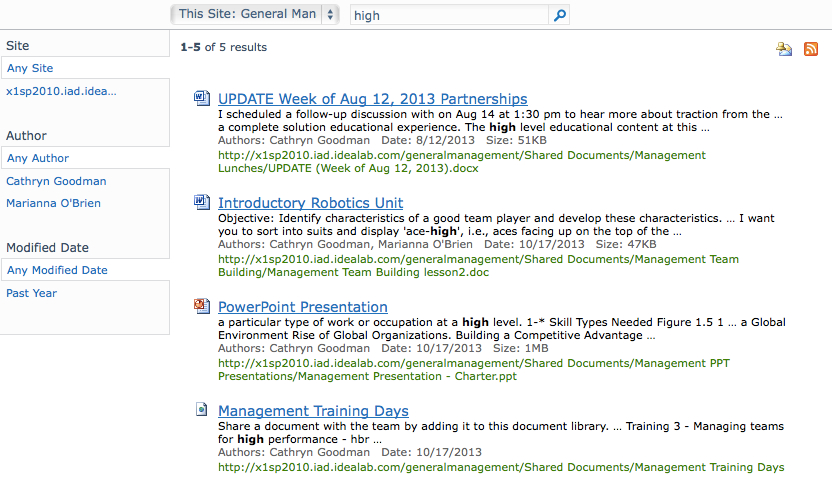The height and width of the screenshot is (481, 832).
Task: Filter by site x1sp2010.iad.idea...
Action: tap(61, 91)
